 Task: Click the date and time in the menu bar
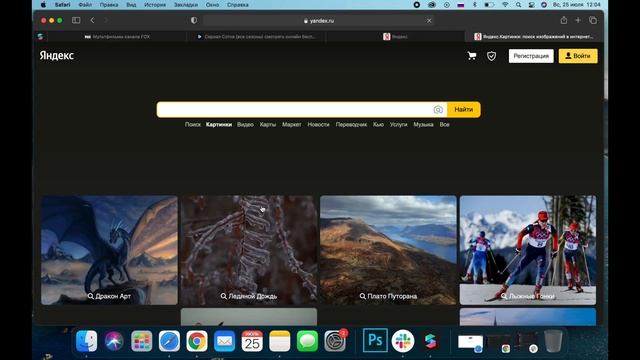coord(577,5)
